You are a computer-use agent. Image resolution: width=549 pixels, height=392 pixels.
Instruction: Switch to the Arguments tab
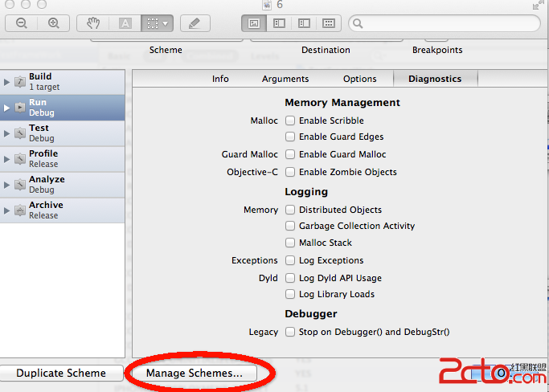click(x=285, y=79)
